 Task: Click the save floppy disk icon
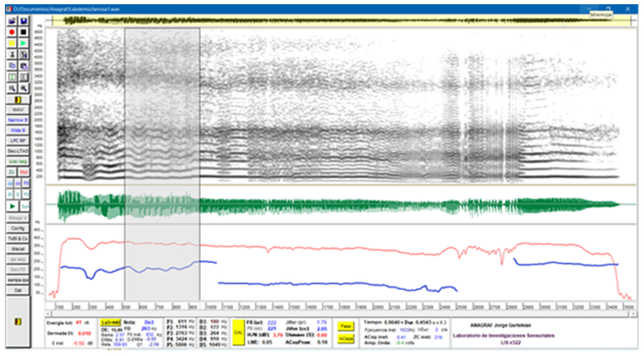24,21
